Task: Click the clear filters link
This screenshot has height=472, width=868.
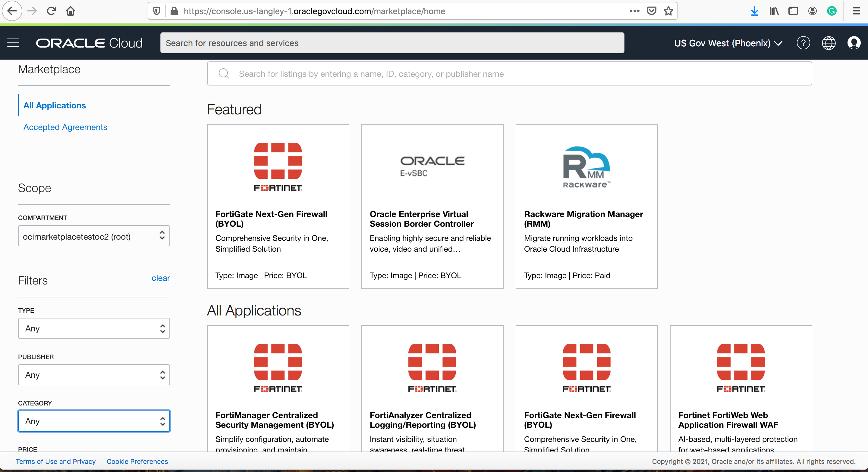Action: pyautogui.click(x=160, y=278)
